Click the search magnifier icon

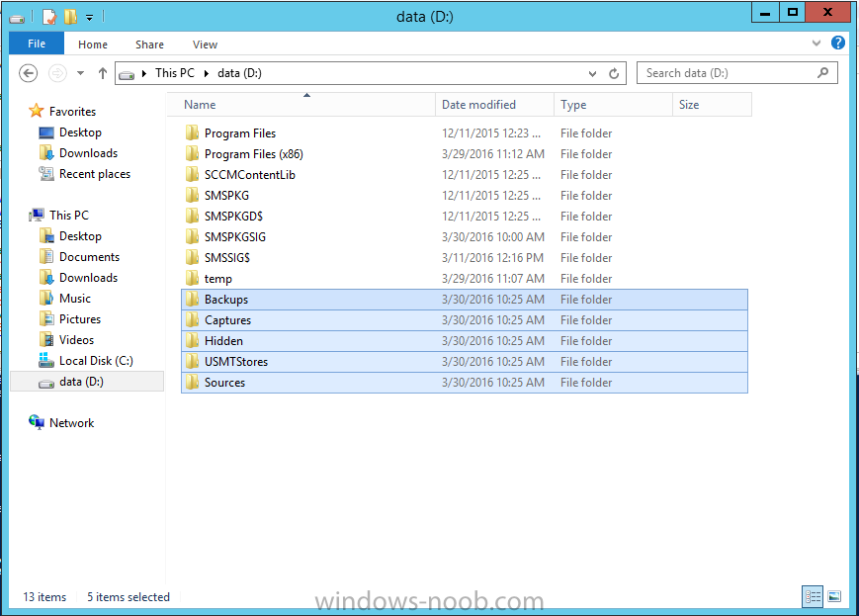coord(822,73)
